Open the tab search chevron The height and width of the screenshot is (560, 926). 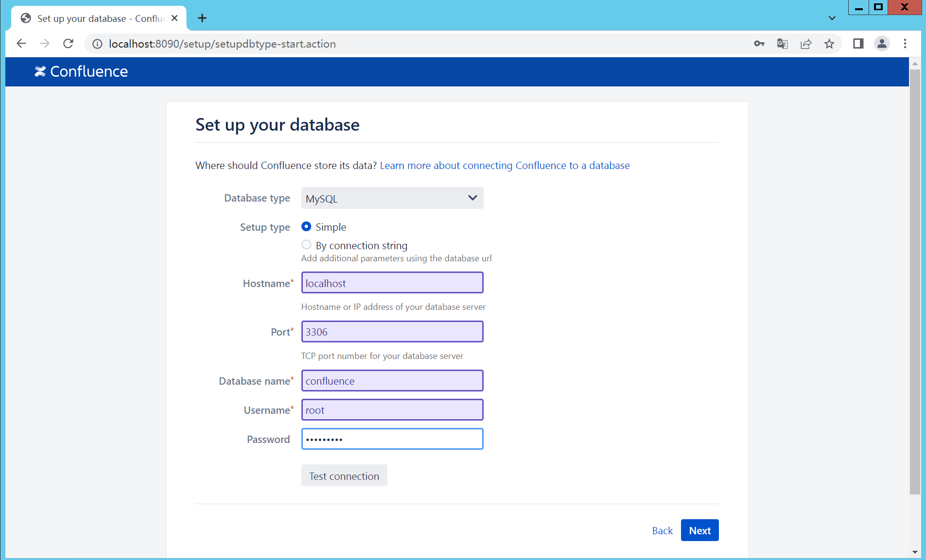point(832,18)
